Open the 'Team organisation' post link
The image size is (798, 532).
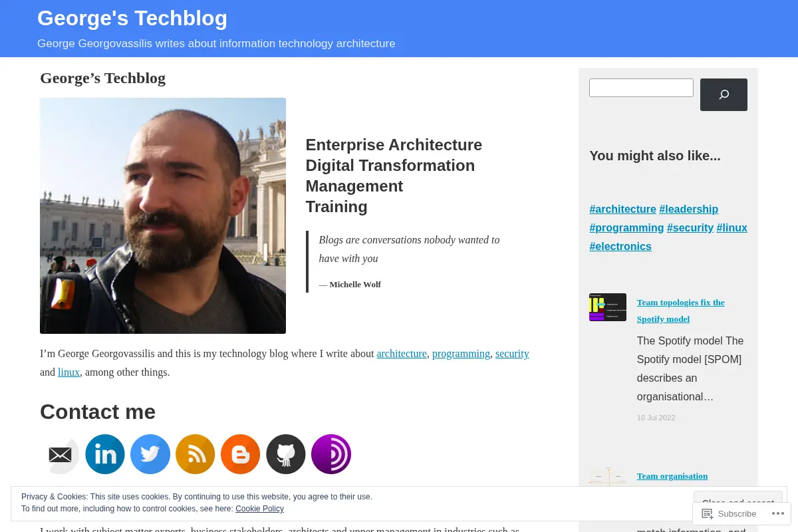coord(672,476)
